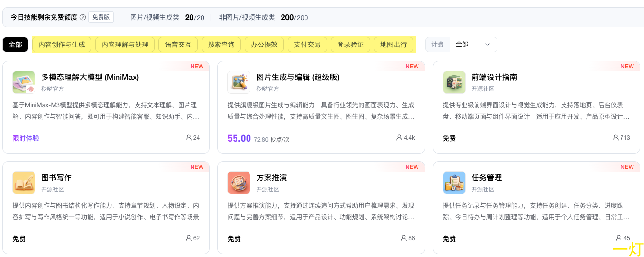Switch to the 内容创作与生成 category

62,45
